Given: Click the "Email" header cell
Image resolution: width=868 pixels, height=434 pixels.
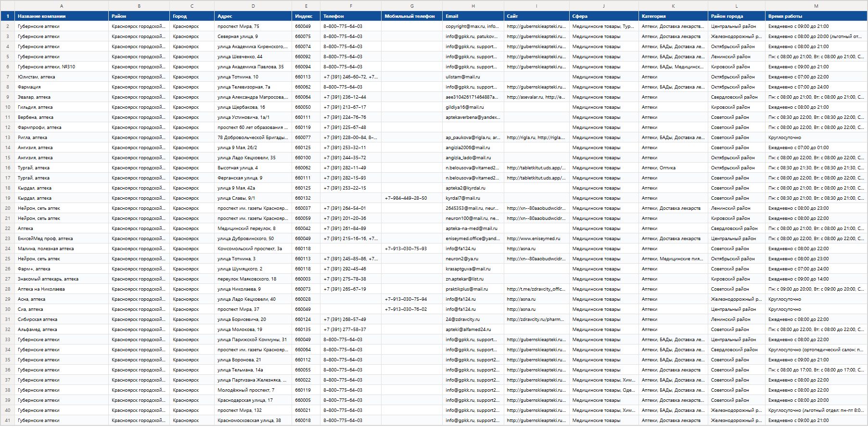Looking at the screenshot, I should click(473, 16).
